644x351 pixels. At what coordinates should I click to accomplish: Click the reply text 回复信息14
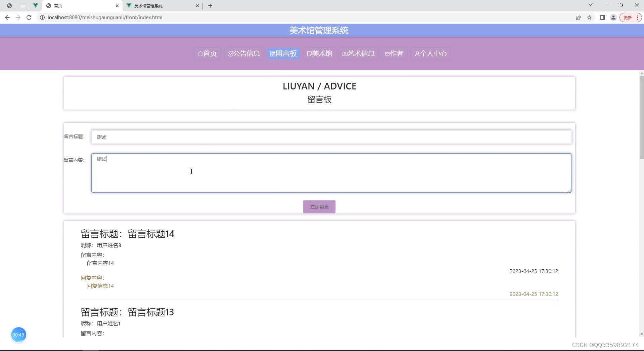100,286
